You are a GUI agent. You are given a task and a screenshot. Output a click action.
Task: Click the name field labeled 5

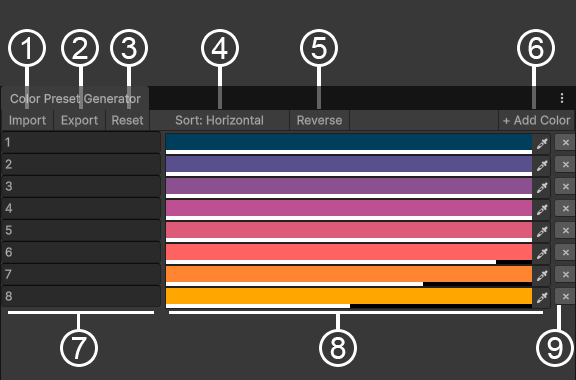click(x=81, y=231)
